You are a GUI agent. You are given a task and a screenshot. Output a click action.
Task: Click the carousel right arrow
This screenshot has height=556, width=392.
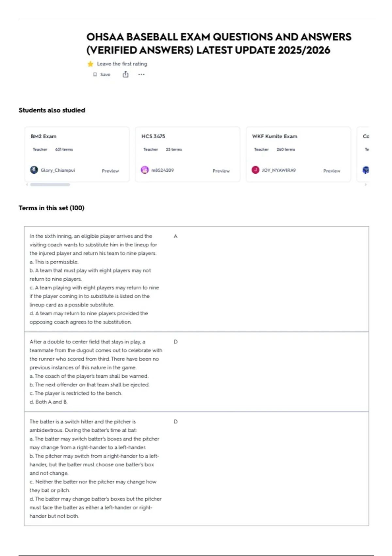[366, 185]
